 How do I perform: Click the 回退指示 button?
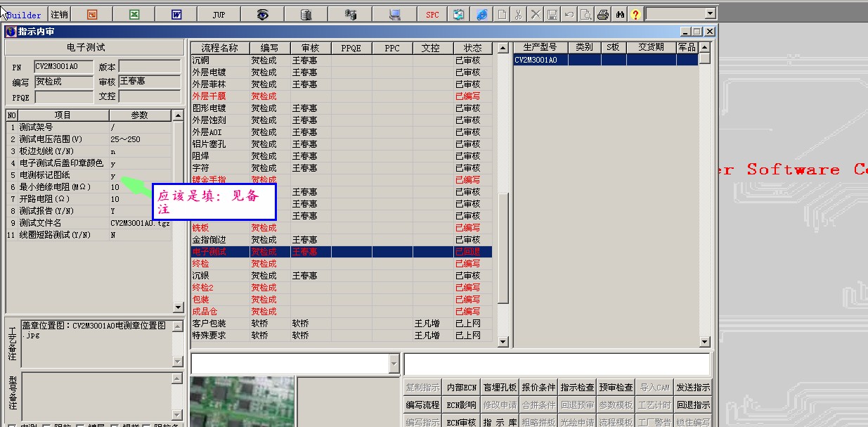pos(693,405)
